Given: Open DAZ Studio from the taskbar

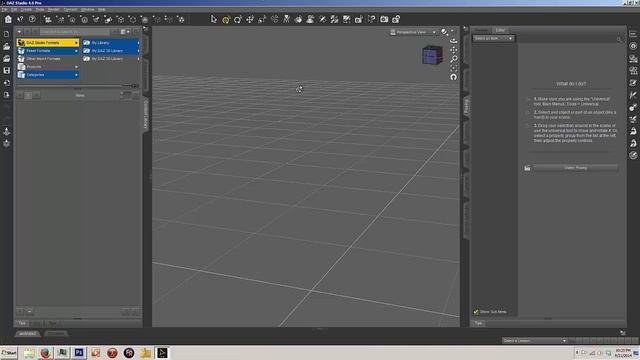Looking at the screenshot, I should coord(162,353).
